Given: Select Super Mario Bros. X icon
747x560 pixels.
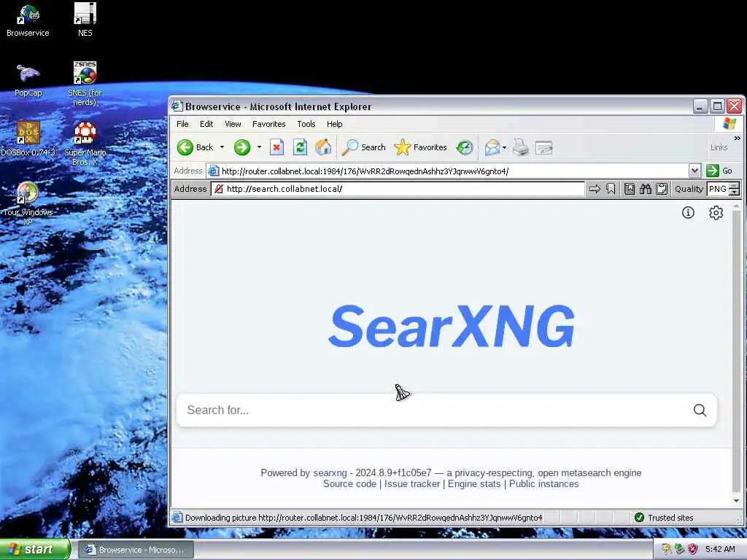Looking at the screenshot, I should 85,144.
